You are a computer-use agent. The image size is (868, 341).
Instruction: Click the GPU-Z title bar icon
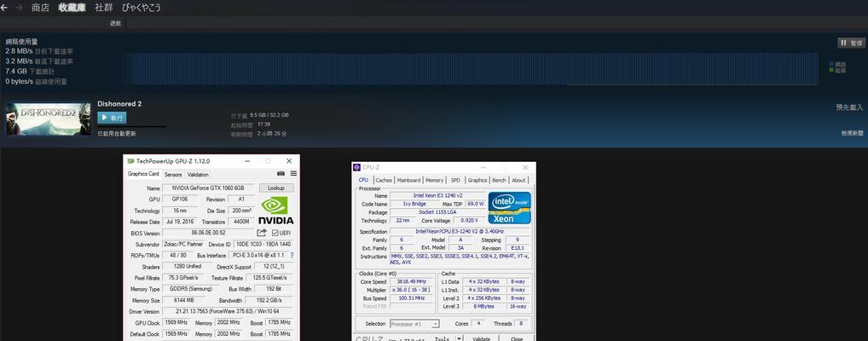[130, 161]
